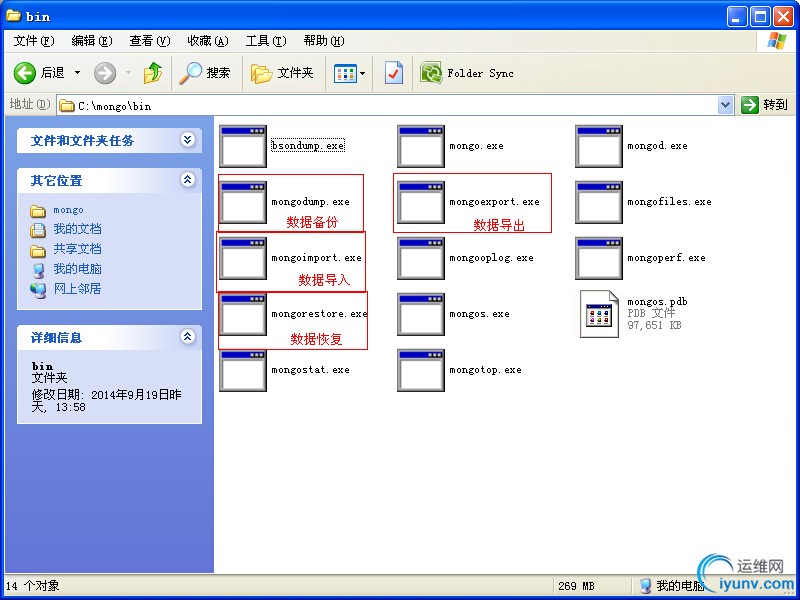Image resolution: width=800 pixels, height=600 pixels.
Task: Open 我的电脑 in other places
Action: click(x=78, y=269)
